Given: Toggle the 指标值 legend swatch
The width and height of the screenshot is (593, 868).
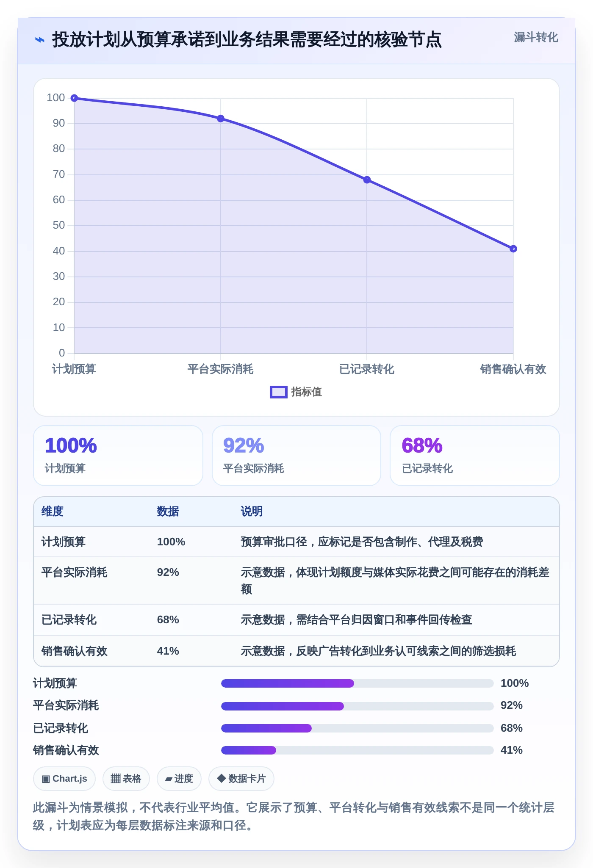Looking at the screenshot, I should [279, 392].
